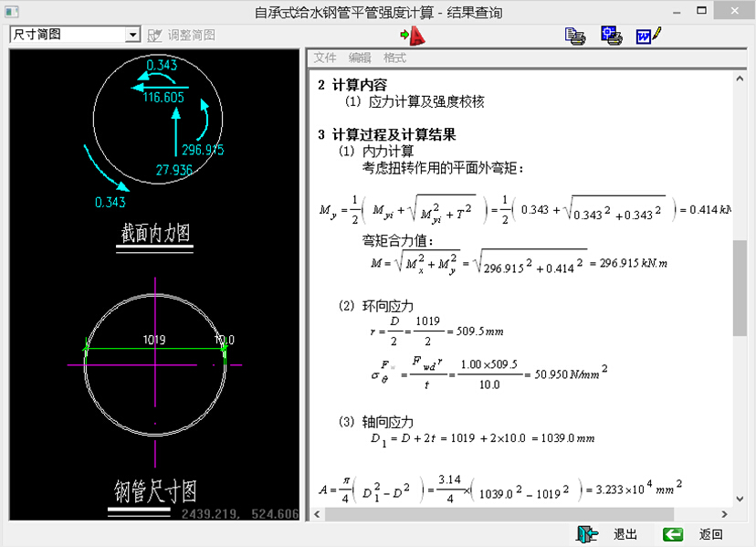Minimize the result query window
Image resolution: width=756 pixels, height=547 pixels.
click(677, 11)
